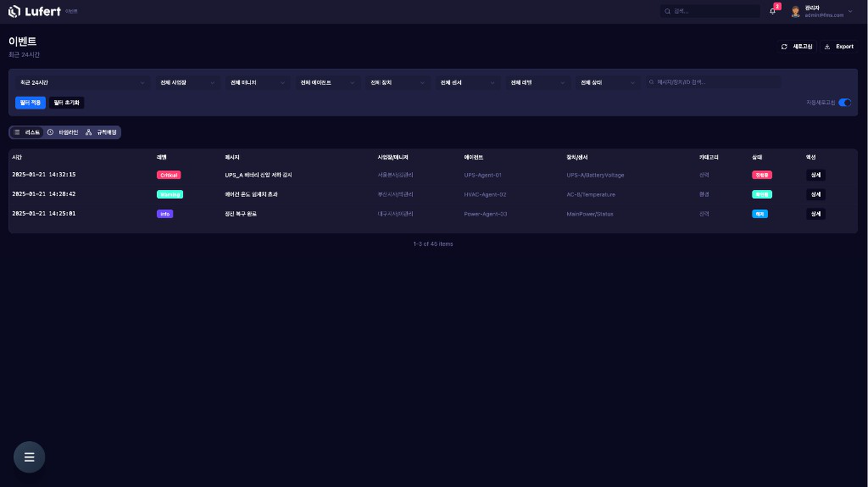Click the list view icon

click(17, 132)
